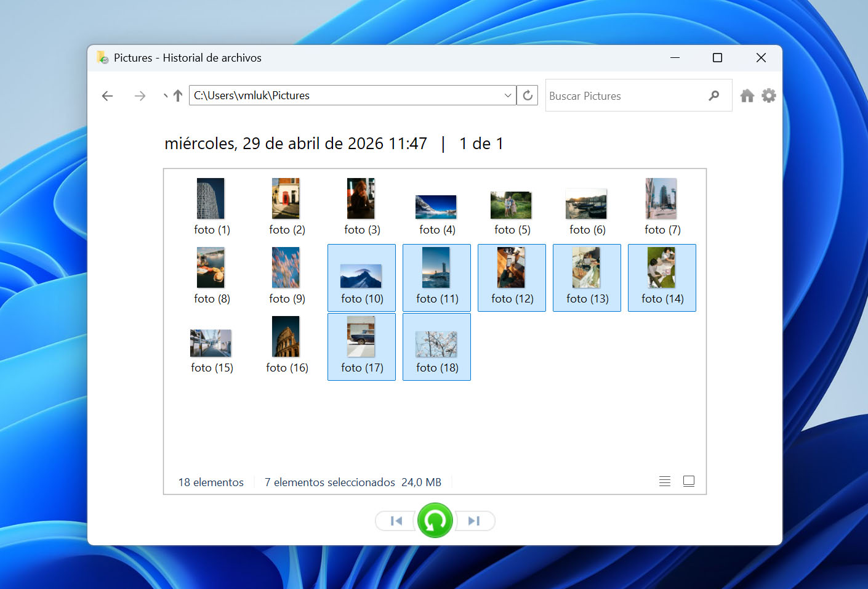Click the Back arrow button
This screenshot has width=868, height=589.
(108, 95)
